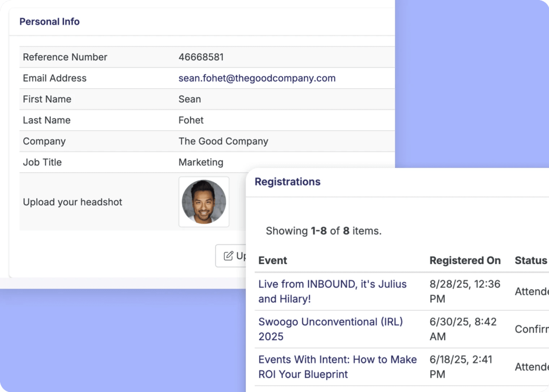Image resolution: width=549 pixels, height=392 pixels.
Task: Open the 'Swoogo Unconventional (IRL) 2025' event
Action: [x=330, y=329]
